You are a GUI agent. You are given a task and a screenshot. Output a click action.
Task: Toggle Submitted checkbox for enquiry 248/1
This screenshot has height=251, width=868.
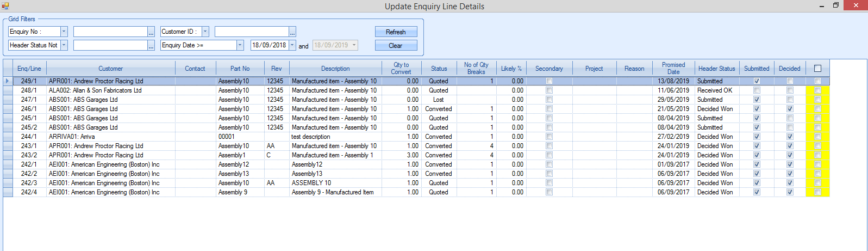pyautogui.click(x=757, y=90)
